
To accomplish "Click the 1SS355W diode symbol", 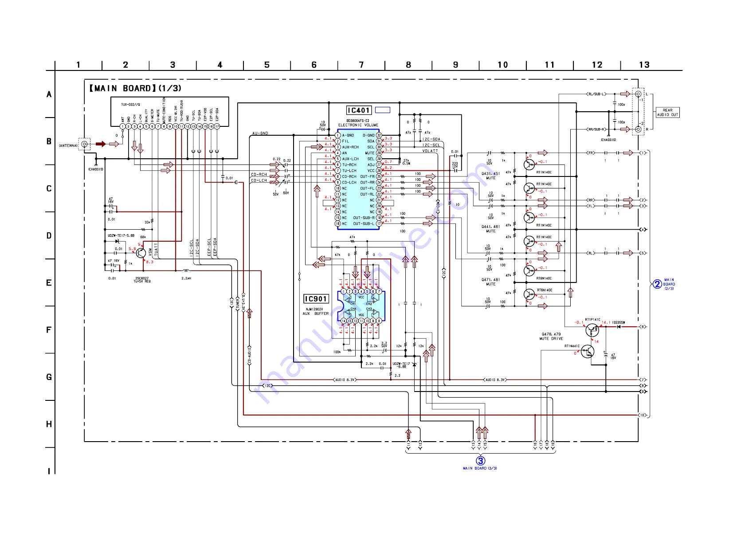I will tap(619, 327).
